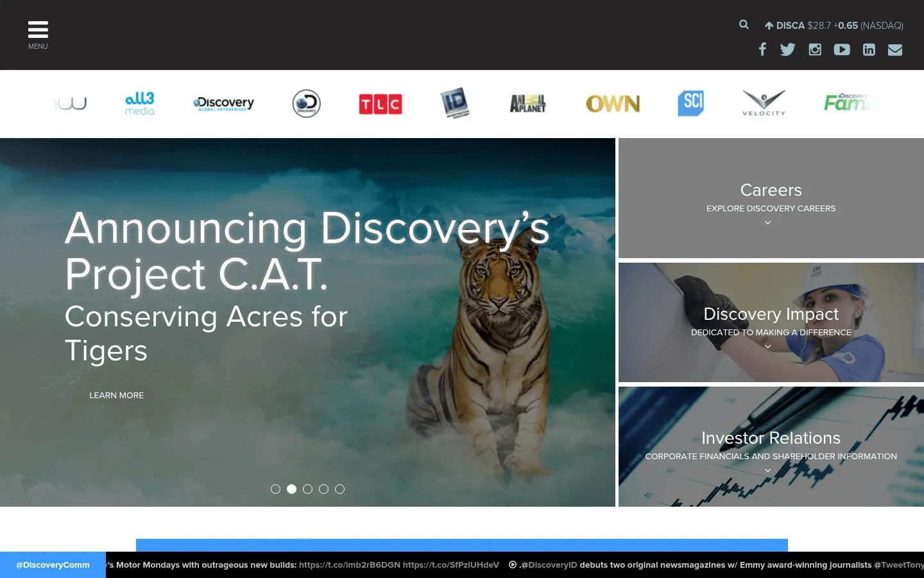The height and width of the screenshot is (578, 924).
Task: Choose the Discovery Channel globe logo
Action: pos(306,103)
